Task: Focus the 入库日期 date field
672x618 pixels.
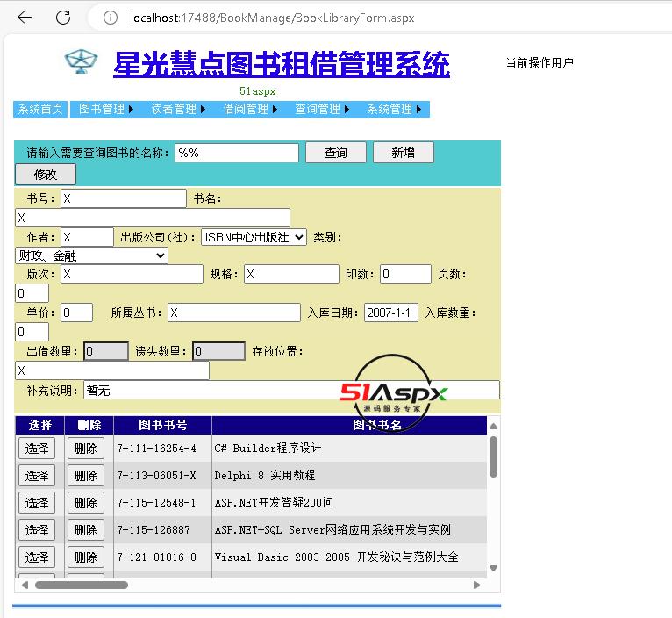Action: tap(391, 313)
